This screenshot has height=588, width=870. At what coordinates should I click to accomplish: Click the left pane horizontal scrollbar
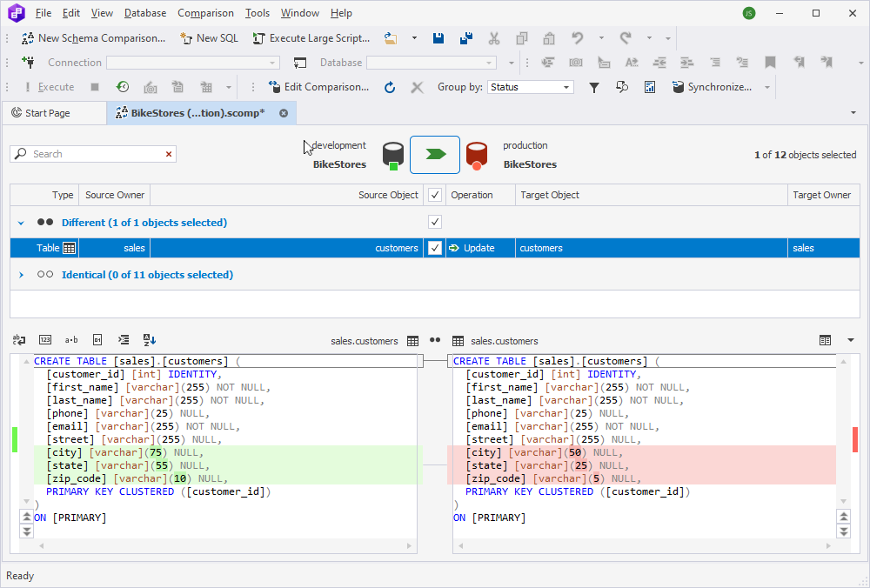coord(225,546)
